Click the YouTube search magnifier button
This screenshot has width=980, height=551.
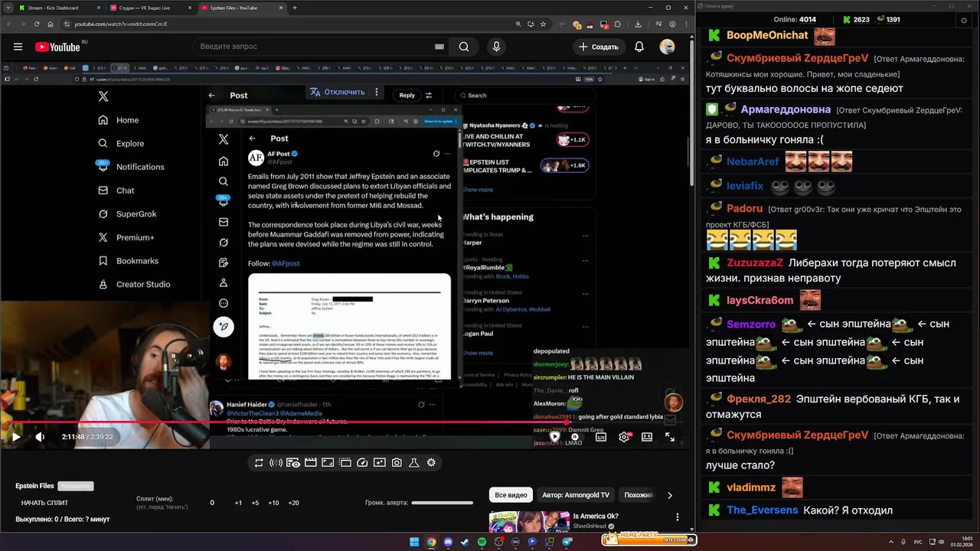click(464, 47)
